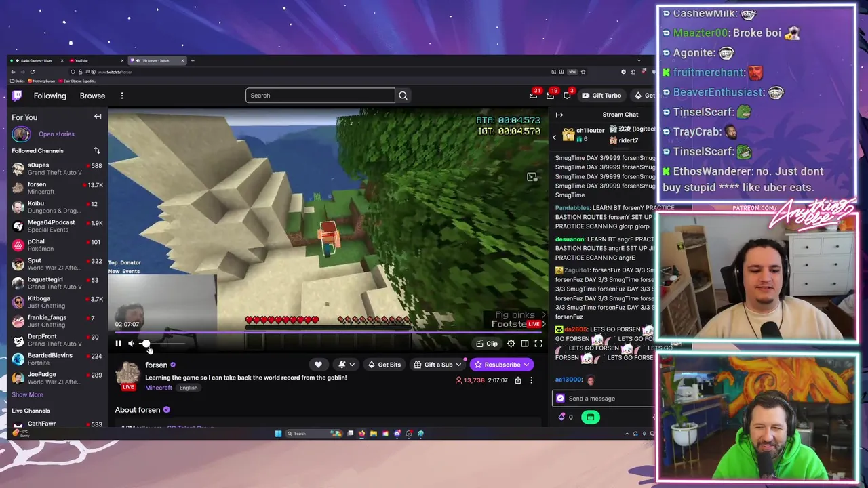Click the volume slider handle
The image size is (868, 488).
click(146, 344)
